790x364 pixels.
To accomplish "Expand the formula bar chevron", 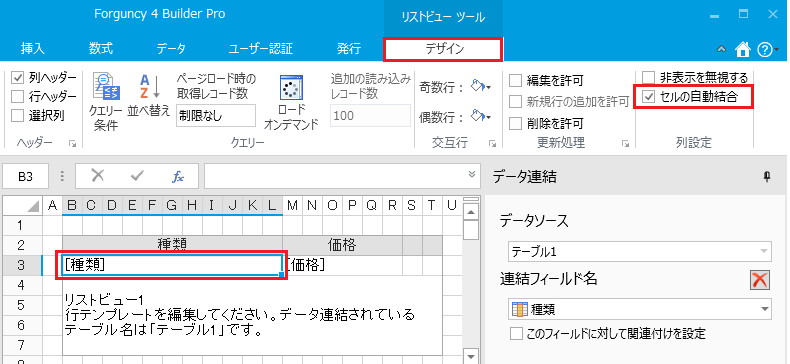I will coord(472,174).
